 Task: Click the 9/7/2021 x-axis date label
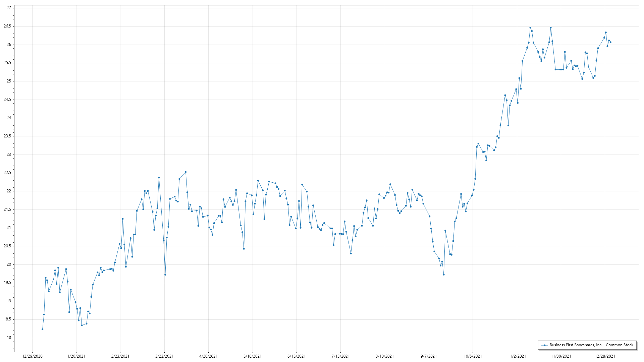(429, 356)
